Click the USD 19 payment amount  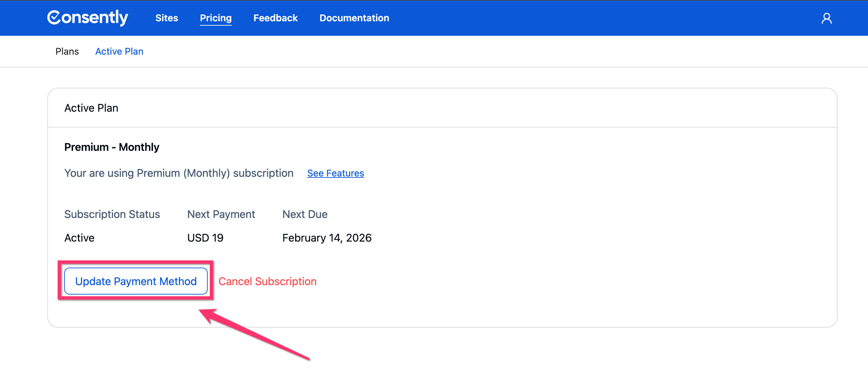tap(205, 238)
